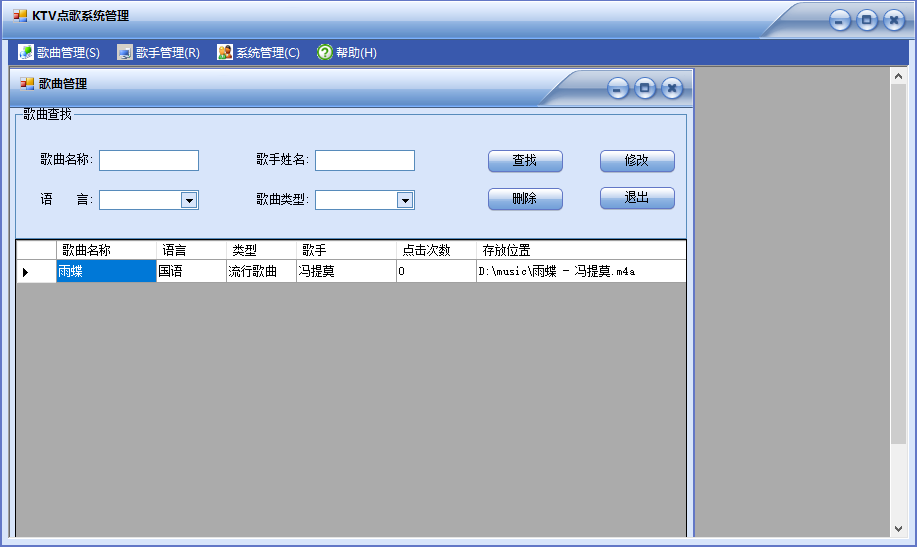This screenshot has height=547, width=917.
Task: Click the 删除 button
Action: pyautogui.click(x=525, y=199)
